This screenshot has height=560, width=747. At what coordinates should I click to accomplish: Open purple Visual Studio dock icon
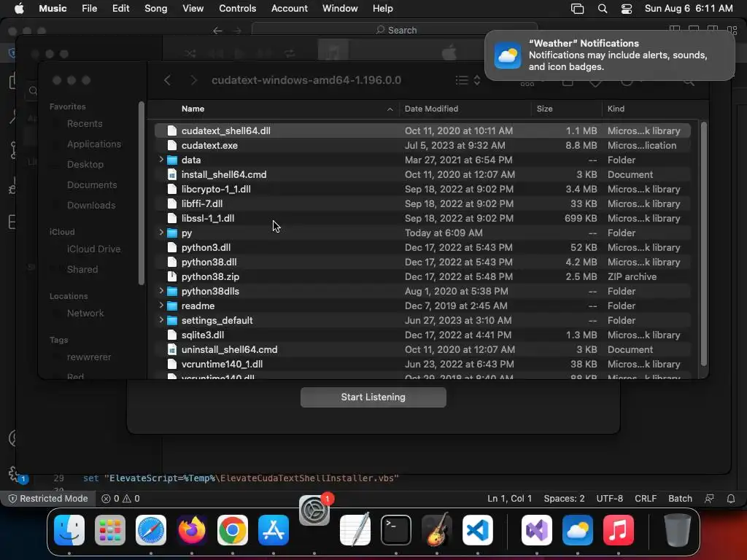point(537,530)
